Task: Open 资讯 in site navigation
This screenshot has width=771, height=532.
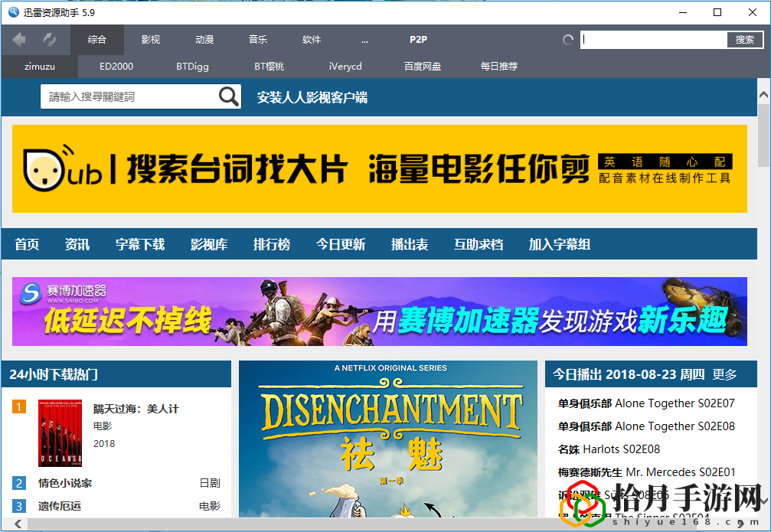Action: (77, 244)
